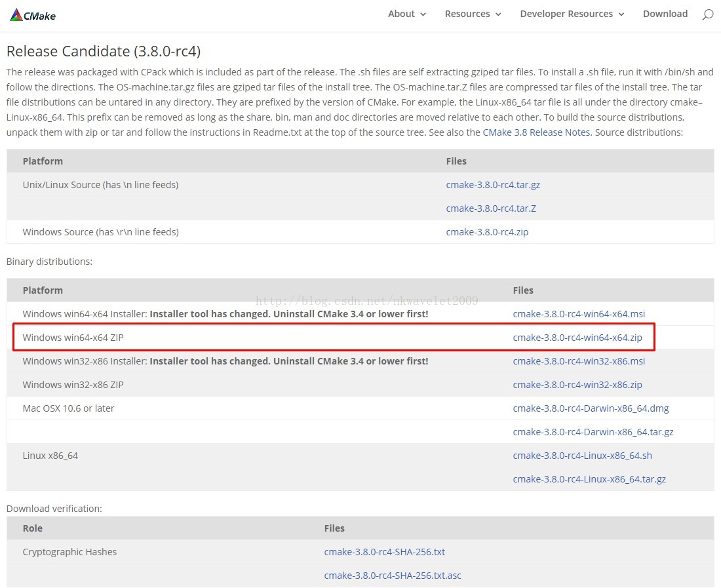Click 'Windows win64-x64 ZIP' platform cell

coord(73,338)
